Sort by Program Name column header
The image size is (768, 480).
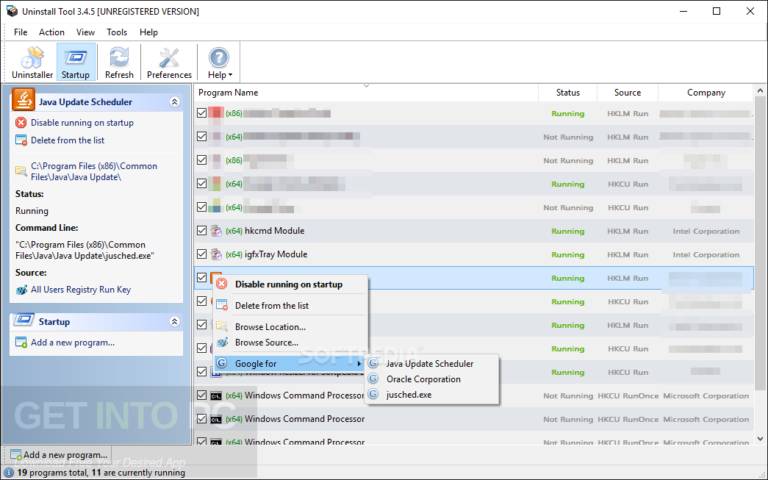[366, 93]
